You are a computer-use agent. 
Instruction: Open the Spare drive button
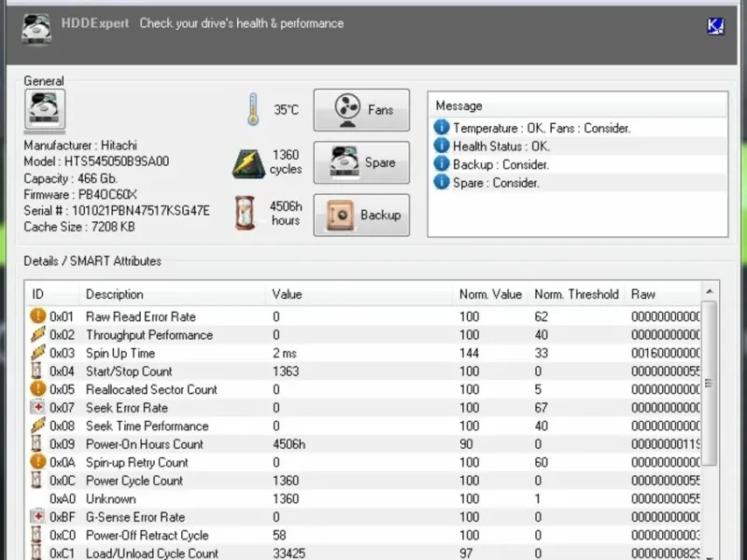[x=361, y=162]
